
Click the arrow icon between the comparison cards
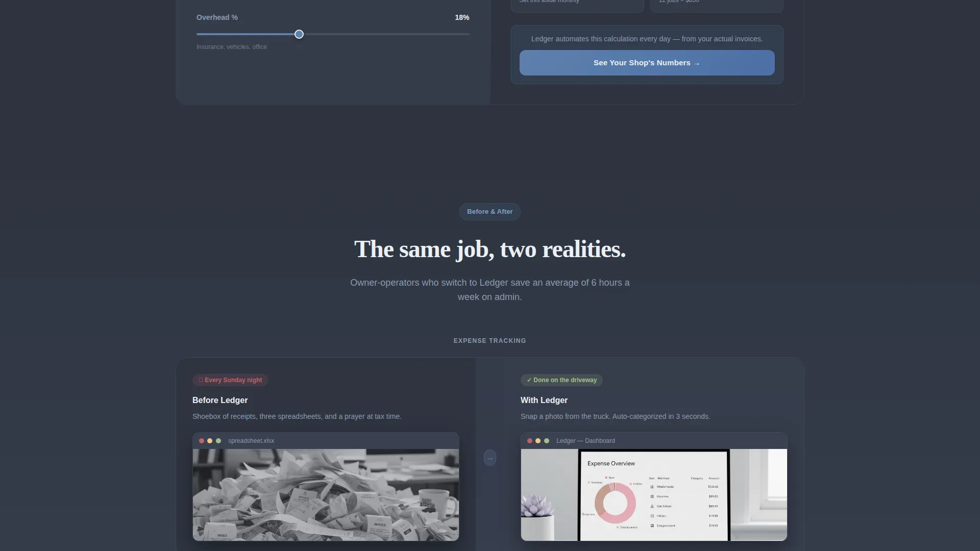pos(489,458)
